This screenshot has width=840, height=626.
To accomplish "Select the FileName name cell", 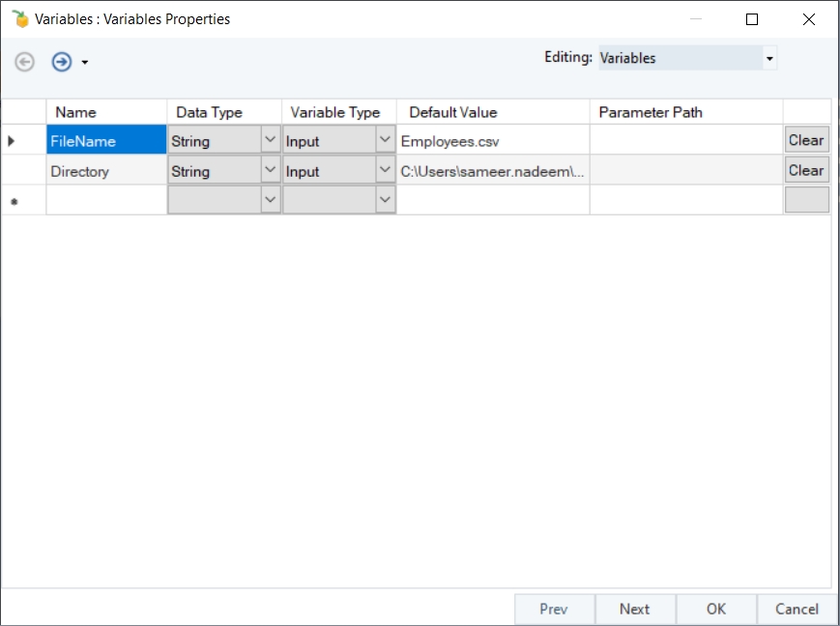I will pos(106,141).
